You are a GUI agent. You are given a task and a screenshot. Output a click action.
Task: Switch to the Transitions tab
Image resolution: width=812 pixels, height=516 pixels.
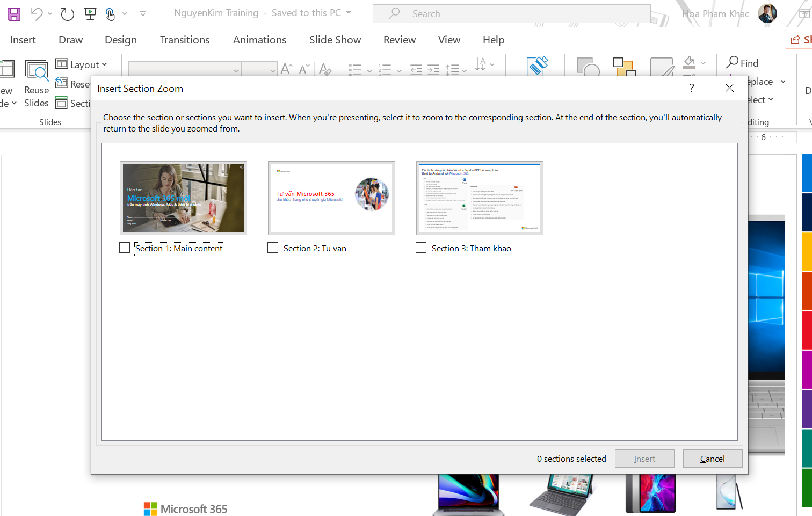coord(184,39)
